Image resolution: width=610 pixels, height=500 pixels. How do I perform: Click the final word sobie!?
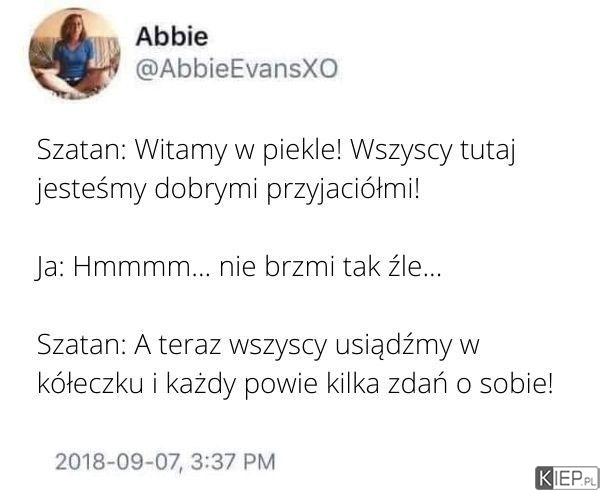point(516,384)
